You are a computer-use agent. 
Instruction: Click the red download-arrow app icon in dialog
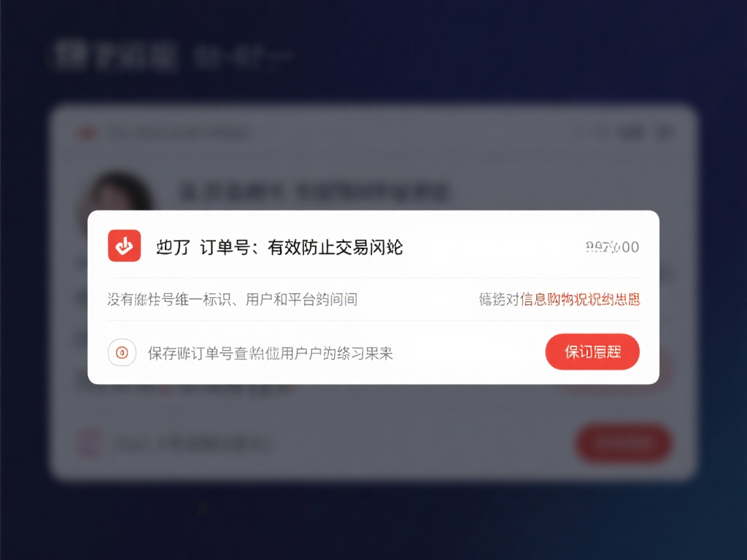pos(124,246)
